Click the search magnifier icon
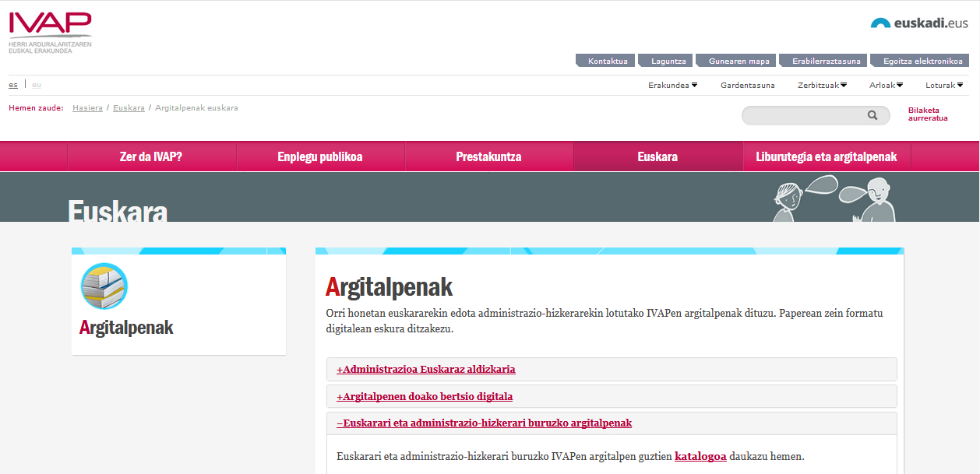 click(872, 115)
